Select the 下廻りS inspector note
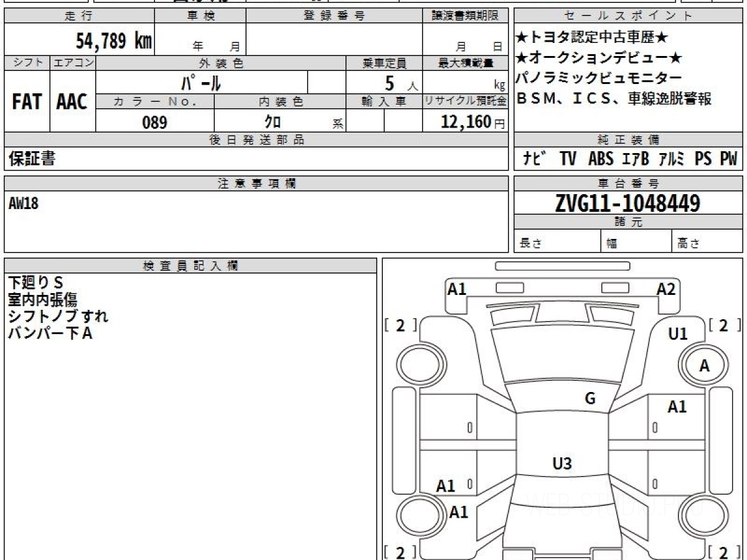This screenshot has height=560, width=747. tap(36, 282)
